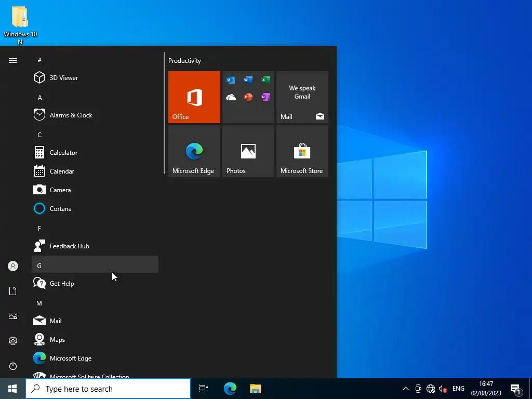Open File Explorer from the taskbar
Viewport: 532px width, 399px height.
point(256,389)
